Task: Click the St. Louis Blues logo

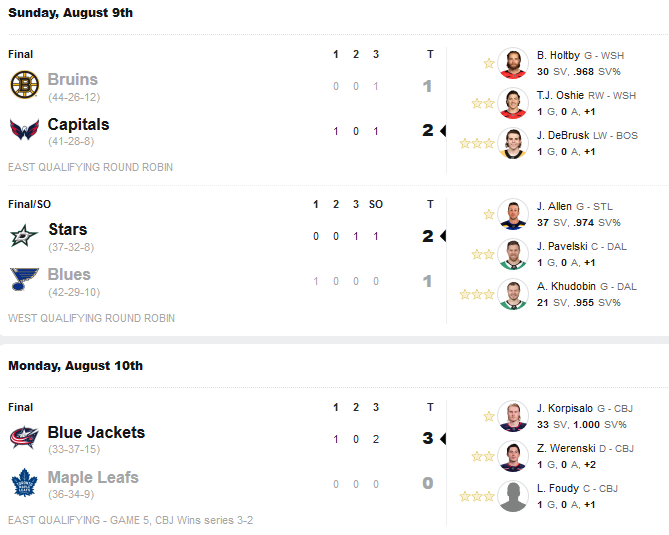Action: 24,279
